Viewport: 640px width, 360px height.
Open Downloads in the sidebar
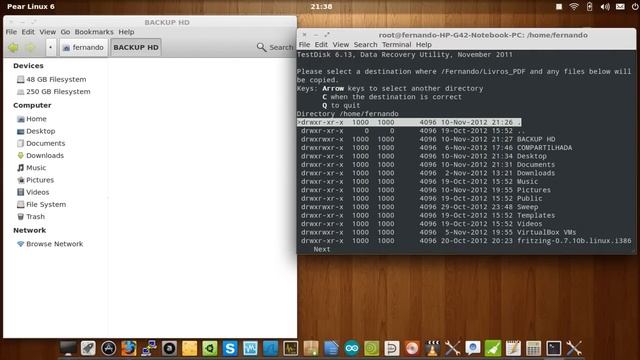(x=40, y=156)
